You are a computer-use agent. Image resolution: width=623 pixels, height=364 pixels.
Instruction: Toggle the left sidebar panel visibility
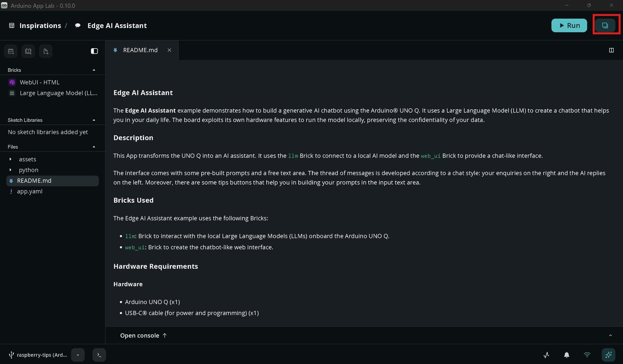tap(94, 51)
